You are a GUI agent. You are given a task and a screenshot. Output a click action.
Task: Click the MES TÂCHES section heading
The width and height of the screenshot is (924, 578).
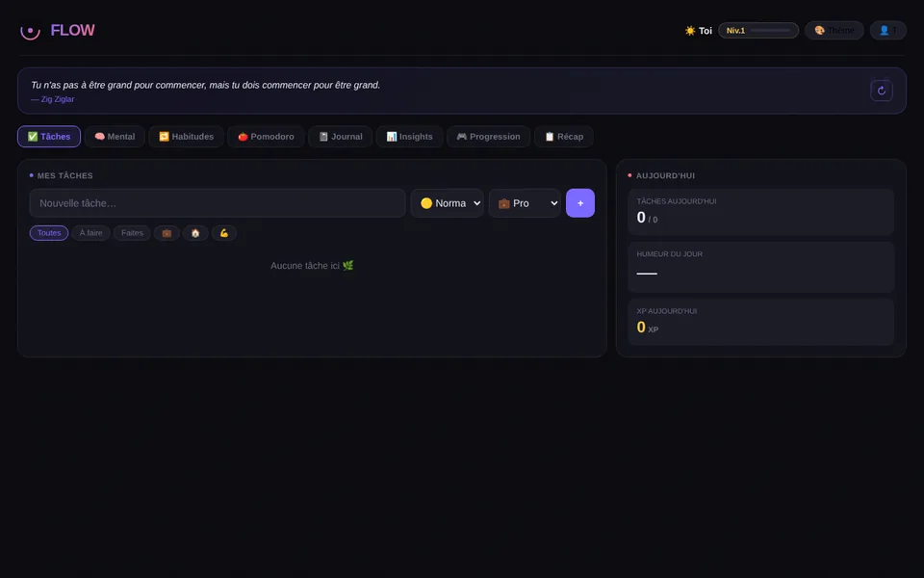(64, 175)
